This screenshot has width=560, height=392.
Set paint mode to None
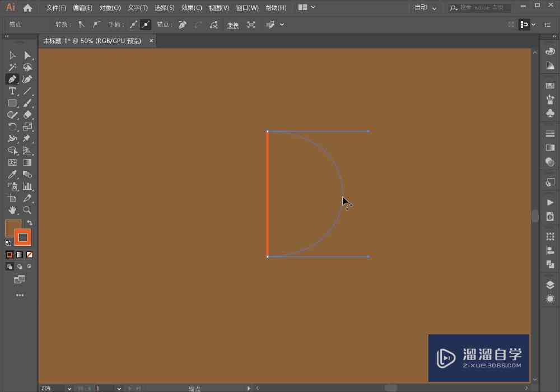(x=30, y=255)
